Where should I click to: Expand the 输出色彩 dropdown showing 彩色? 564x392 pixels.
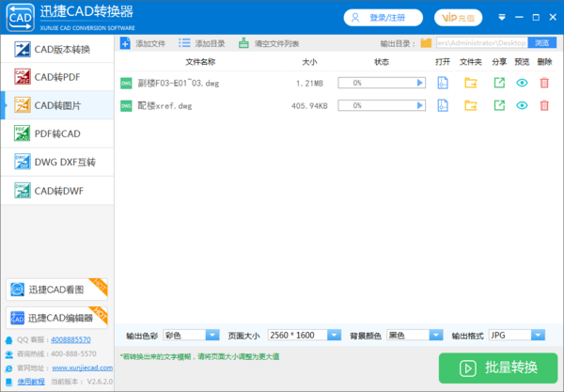212,336
